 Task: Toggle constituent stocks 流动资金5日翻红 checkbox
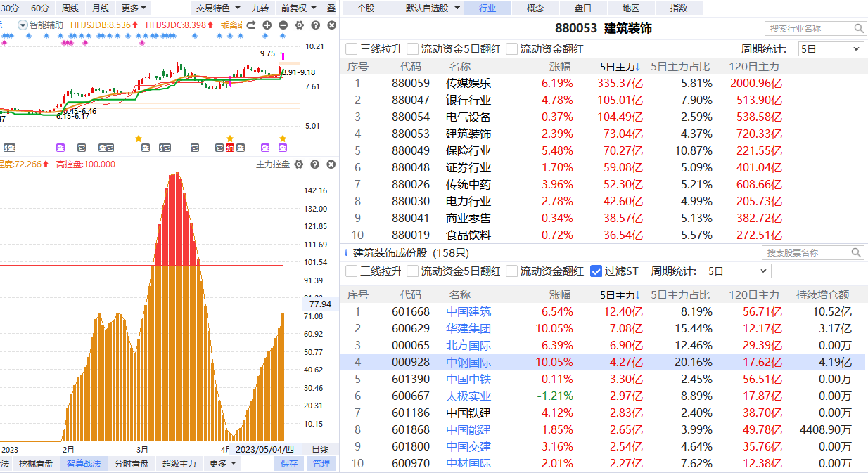click(412, 271)
